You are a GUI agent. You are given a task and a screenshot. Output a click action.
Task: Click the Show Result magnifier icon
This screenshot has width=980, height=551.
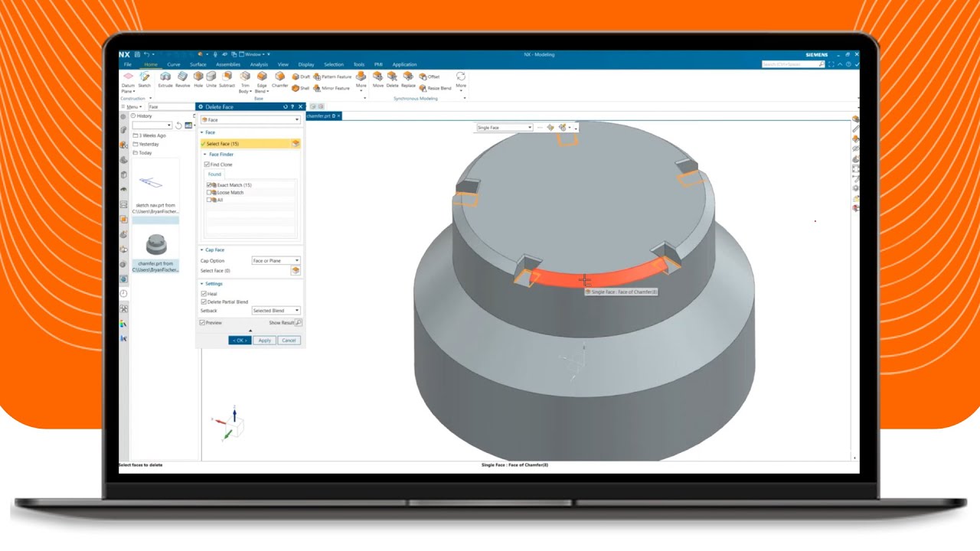(x=298, y=323)
